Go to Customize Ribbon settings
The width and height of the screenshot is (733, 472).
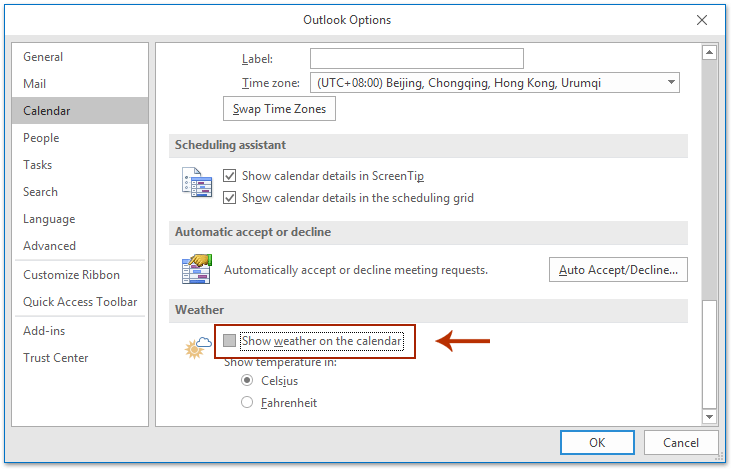point(80,275)
